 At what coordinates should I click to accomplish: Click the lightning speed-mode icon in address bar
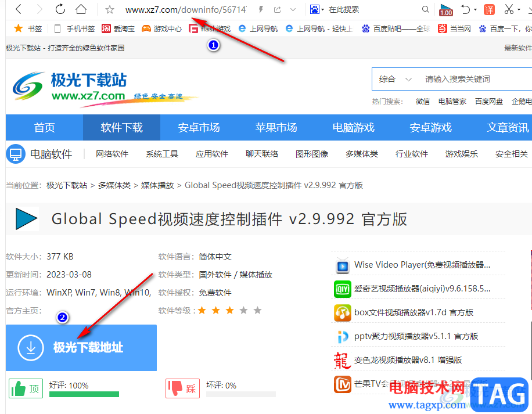coord(261,9)
